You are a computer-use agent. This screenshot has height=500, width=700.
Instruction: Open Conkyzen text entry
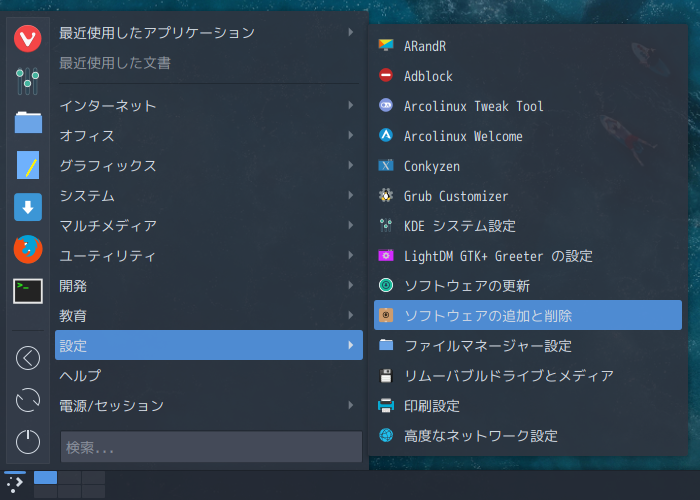tap(432, 166)
